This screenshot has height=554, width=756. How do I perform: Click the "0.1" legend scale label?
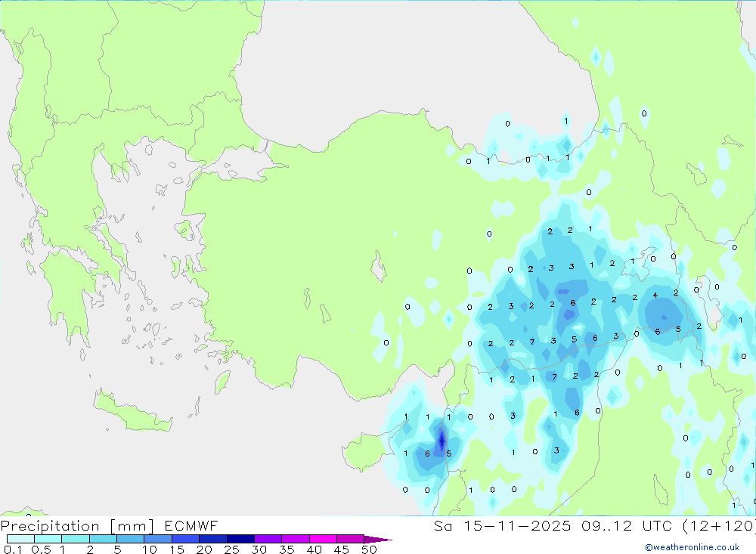13,549
